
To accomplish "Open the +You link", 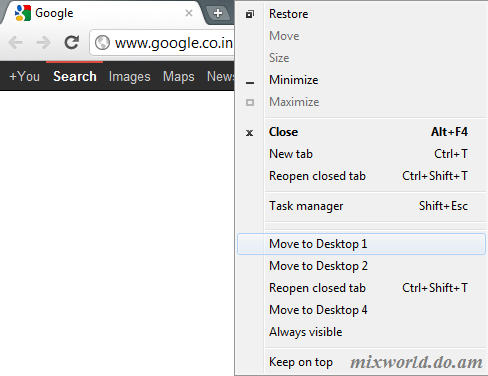I will (24, 76).
